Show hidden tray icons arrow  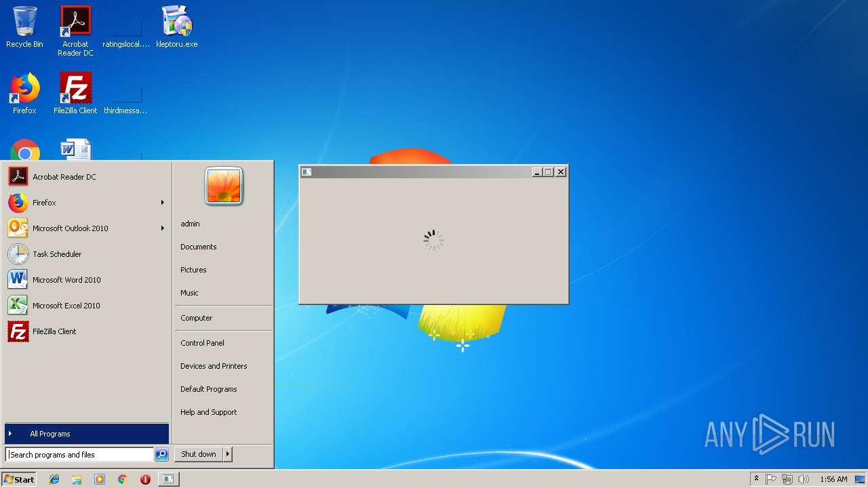coord(756,479)
